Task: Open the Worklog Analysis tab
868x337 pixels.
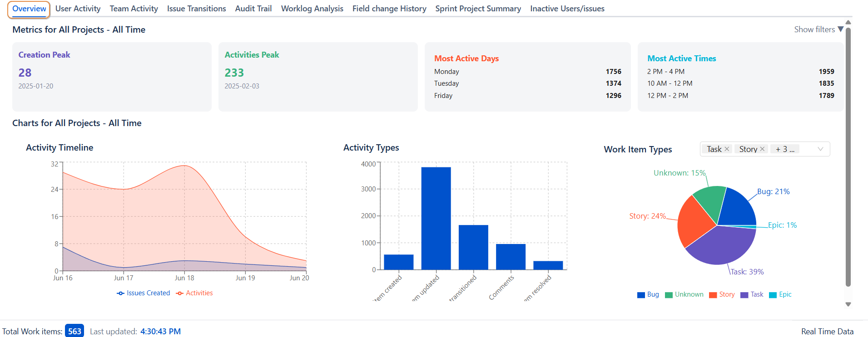Action: [x=312, y=9]
